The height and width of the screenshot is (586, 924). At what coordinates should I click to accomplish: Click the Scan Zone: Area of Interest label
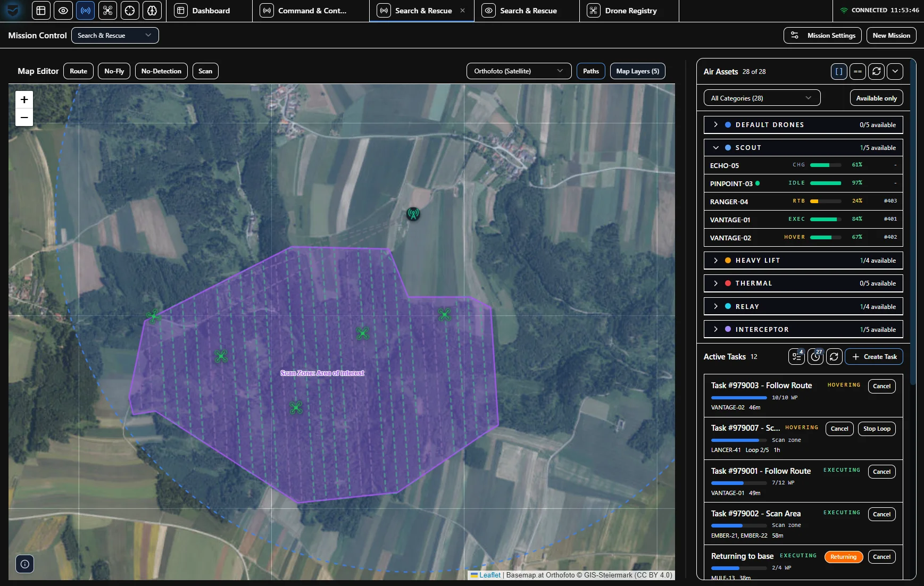[x=322, y=373]
